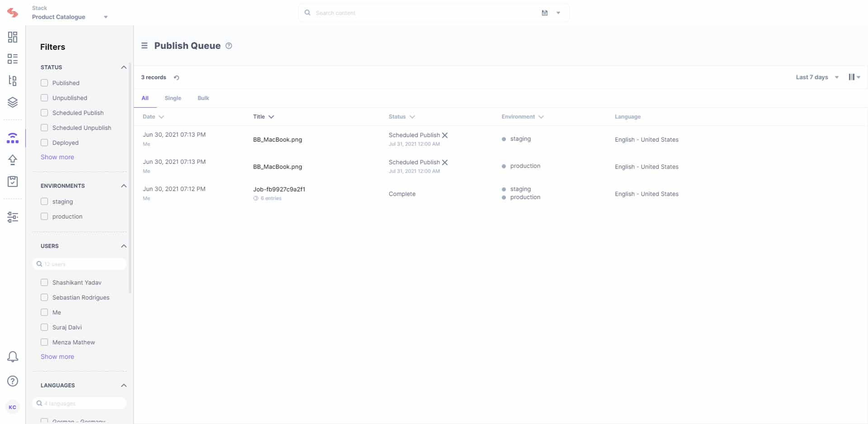Enable the Scheduled Unpublish filter
868x424 pixels.
tap(44, 128)
